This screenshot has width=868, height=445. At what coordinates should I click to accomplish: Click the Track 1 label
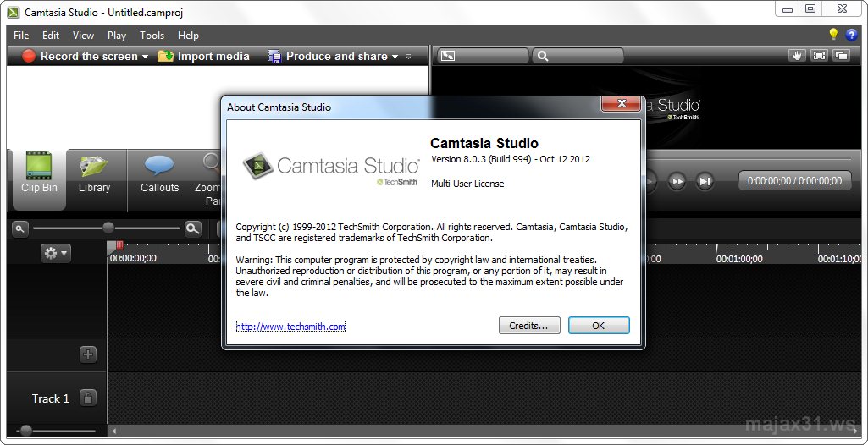pos(50,398)
